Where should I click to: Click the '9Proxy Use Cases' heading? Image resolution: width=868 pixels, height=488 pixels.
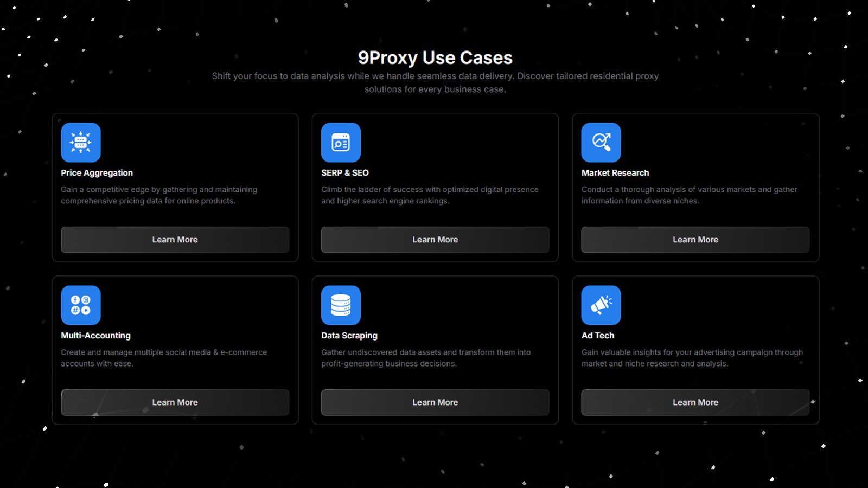(435, 57)
